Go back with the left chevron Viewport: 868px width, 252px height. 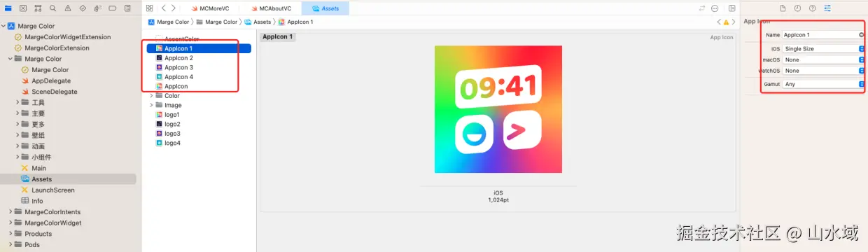coord(163,8)
